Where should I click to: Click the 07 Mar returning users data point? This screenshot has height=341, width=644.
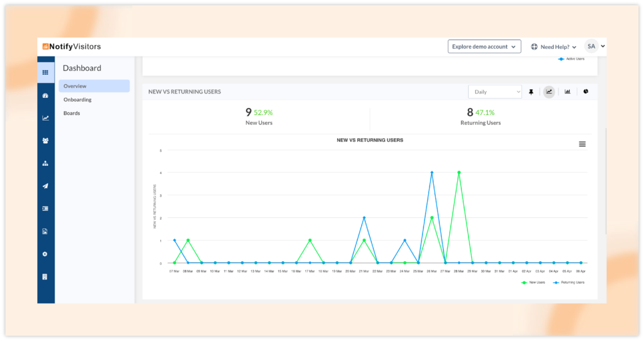[x=175, y=241]
